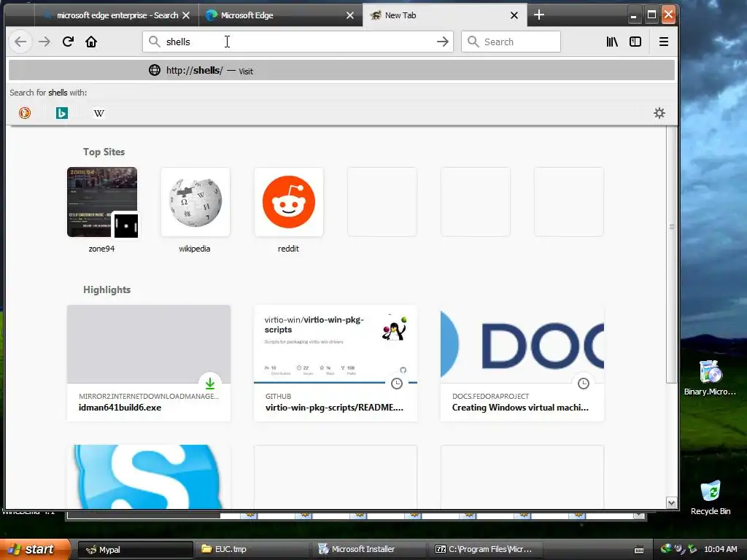Close the microsoft edge enterprise Search tab
This screenshot has width=747, height=560.
[186, 15]
